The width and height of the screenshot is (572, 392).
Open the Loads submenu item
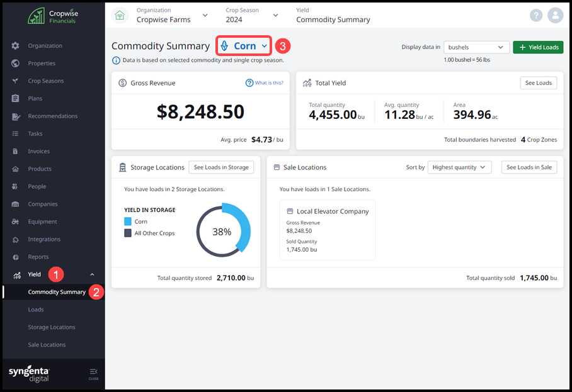(x=36, y=310)
